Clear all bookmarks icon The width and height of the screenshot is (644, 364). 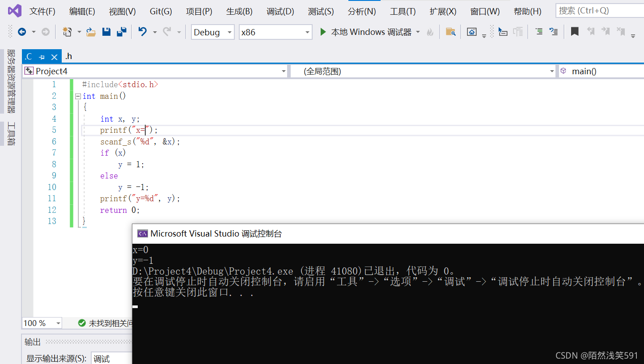tap(621, 31)
